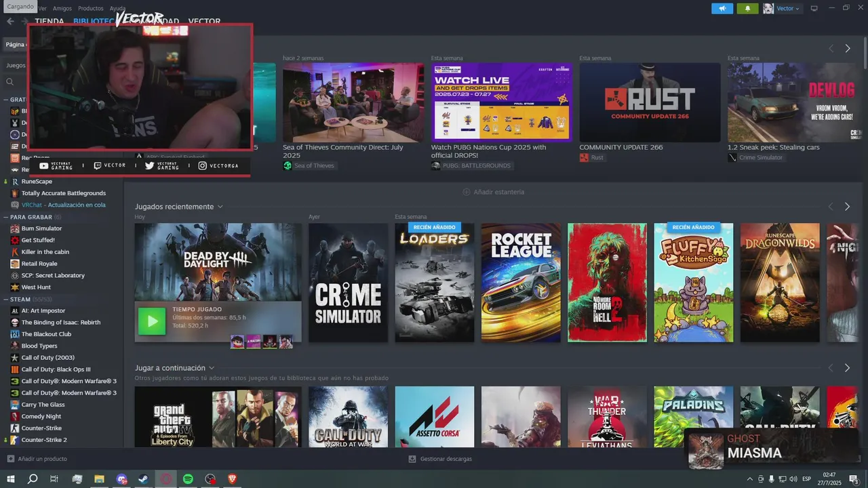Open the COMMUNITY UPDATE 266 news link

pos(621,147)
